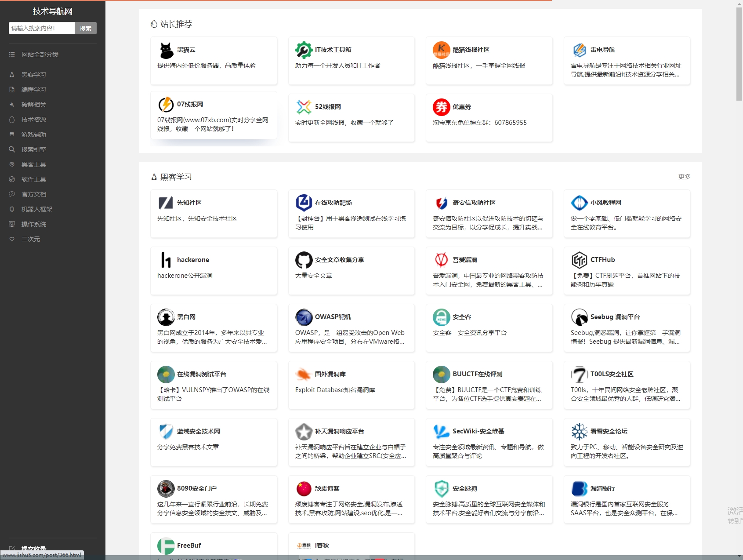Open the 蓝域安全技术网 card title
This screenshot has height=560, width=743.
[199, 432]
